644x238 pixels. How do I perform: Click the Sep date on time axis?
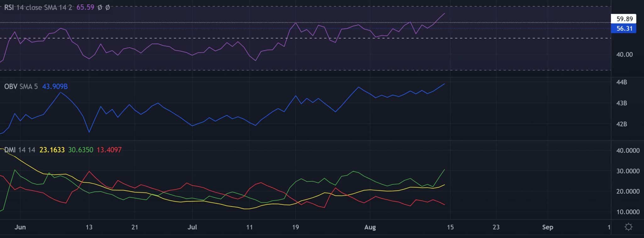click(x=547, y=227)
